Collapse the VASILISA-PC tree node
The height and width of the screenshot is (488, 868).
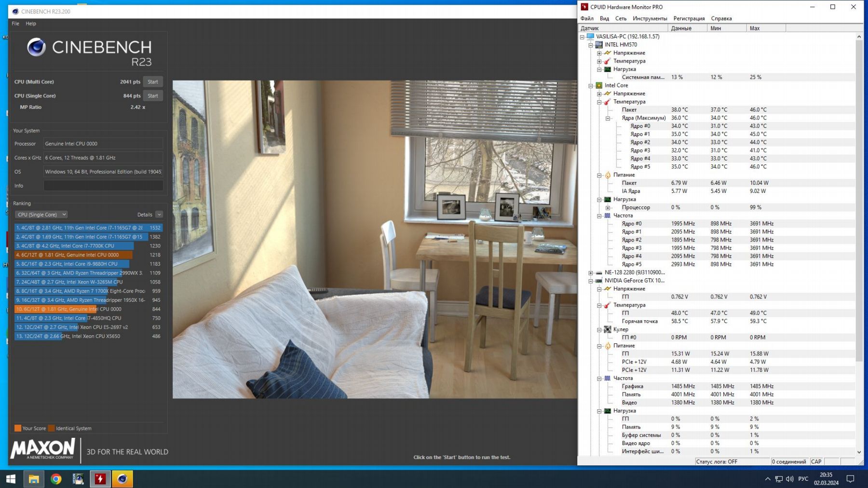pos(582,37)
